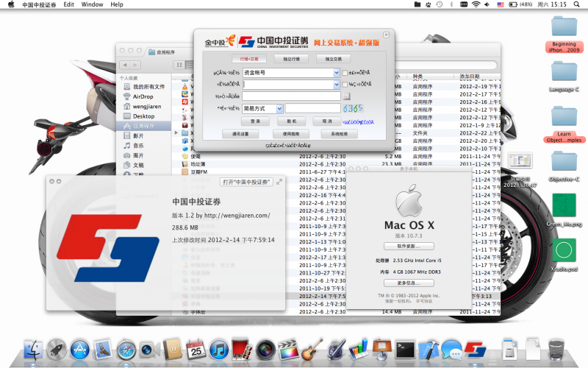Tick the checkbox beside the 资金帐号 field
This screenshot has height=368, width=588.
345,73
